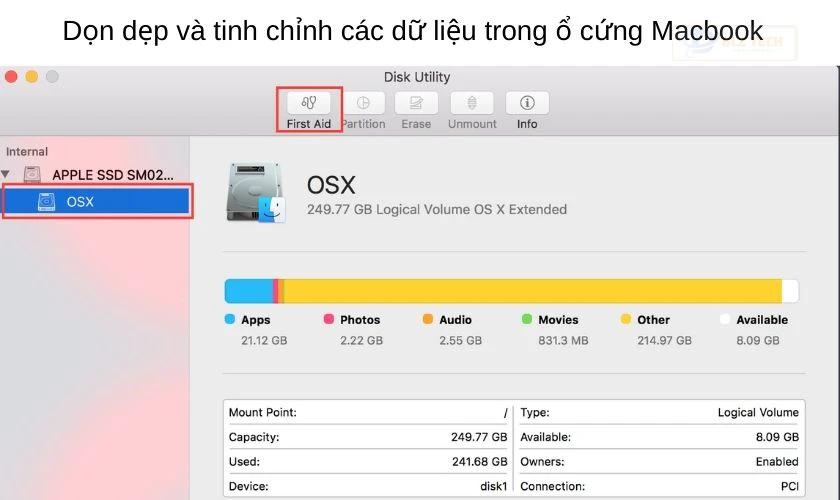Click the blue Apps segment of storage bar
840x500 pixels.
point(249,291)
